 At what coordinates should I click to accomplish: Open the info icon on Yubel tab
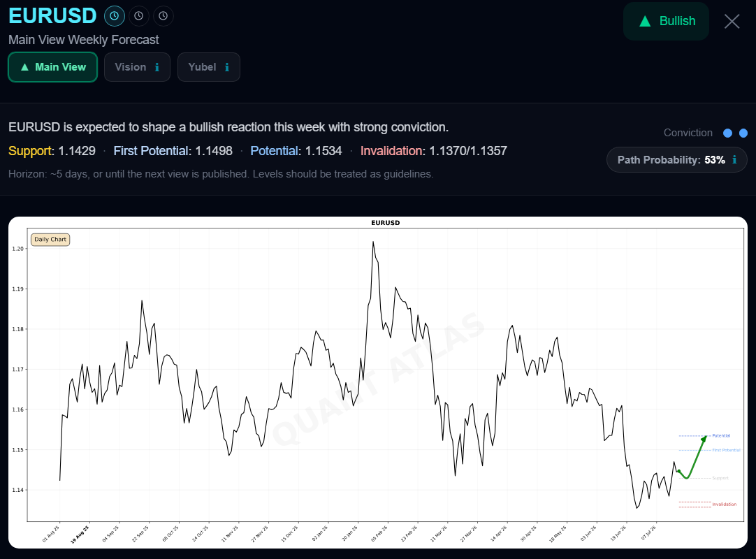(x=226, y=67)
